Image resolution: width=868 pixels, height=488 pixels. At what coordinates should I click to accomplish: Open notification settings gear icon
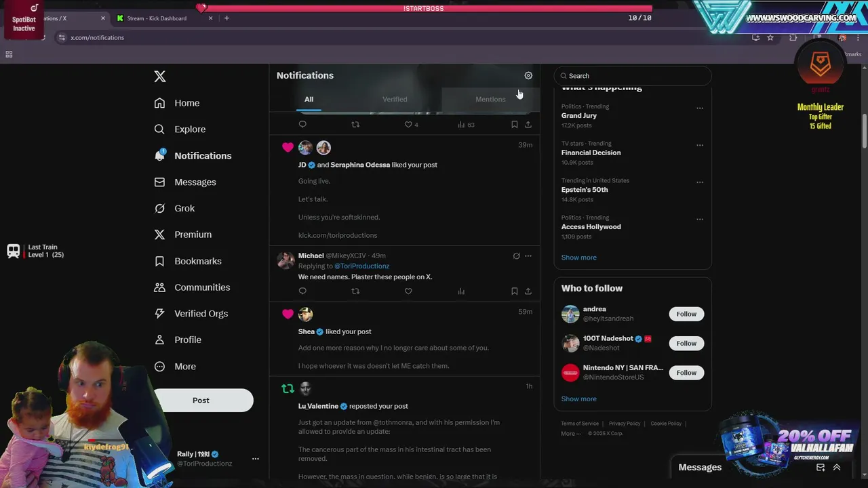(528, 76)
